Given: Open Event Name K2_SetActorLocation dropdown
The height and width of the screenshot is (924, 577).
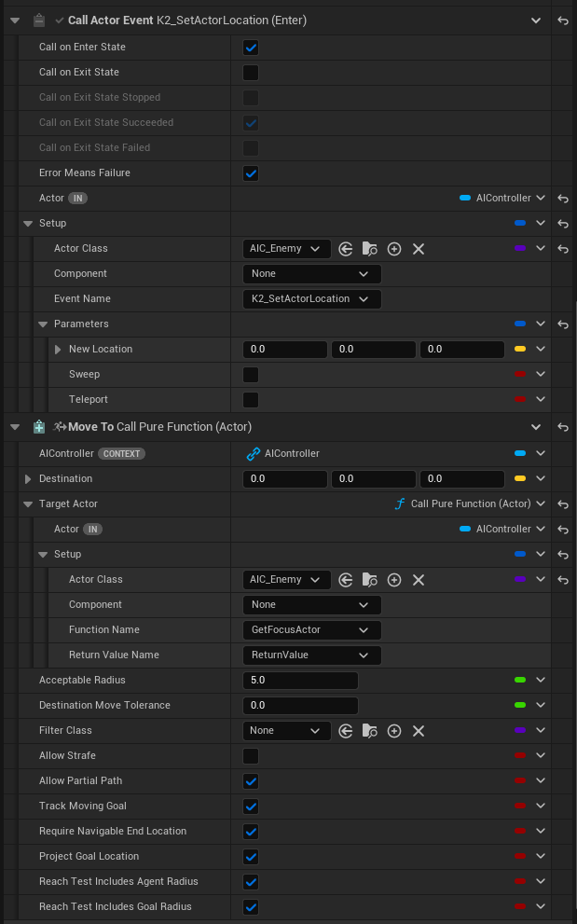Looking at the screenshot, I should point(311,299).
